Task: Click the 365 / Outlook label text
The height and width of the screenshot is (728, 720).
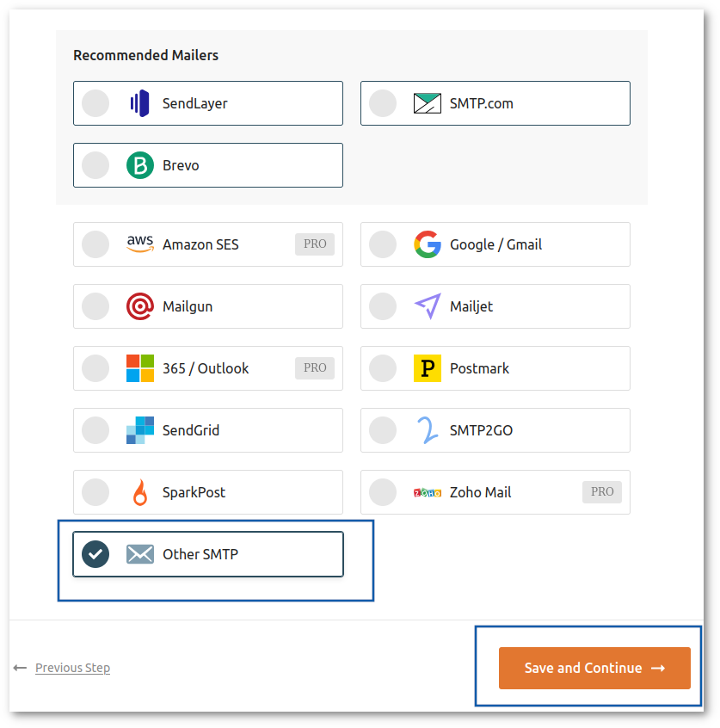Action: click(206, 368)
